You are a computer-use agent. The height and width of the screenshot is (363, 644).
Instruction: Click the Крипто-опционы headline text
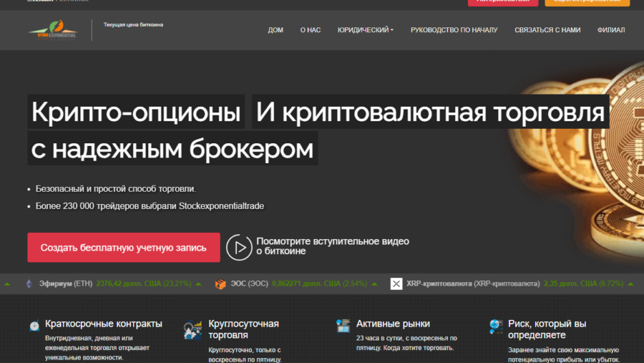pos(136,112)
